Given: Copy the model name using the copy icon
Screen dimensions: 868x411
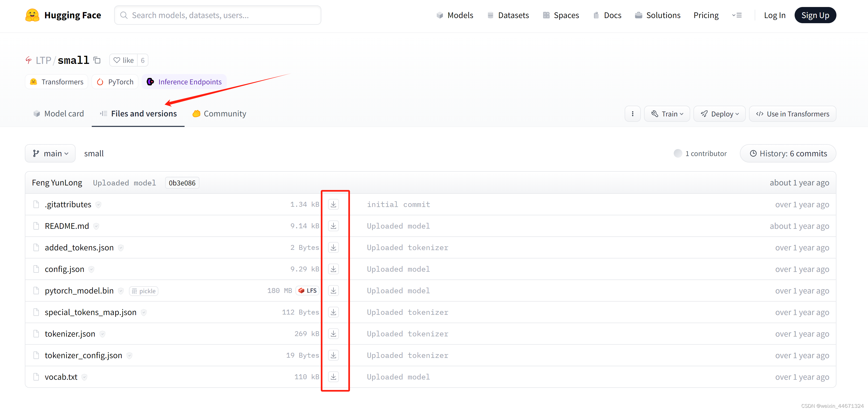Looking at the screenshot, I should pos(97,60).
